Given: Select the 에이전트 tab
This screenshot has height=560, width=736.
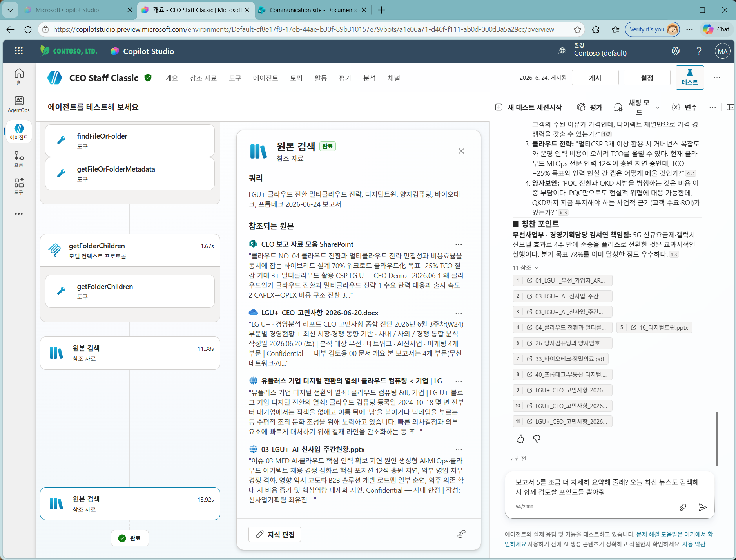Looking at the screenshot, I should coord(266,78).
